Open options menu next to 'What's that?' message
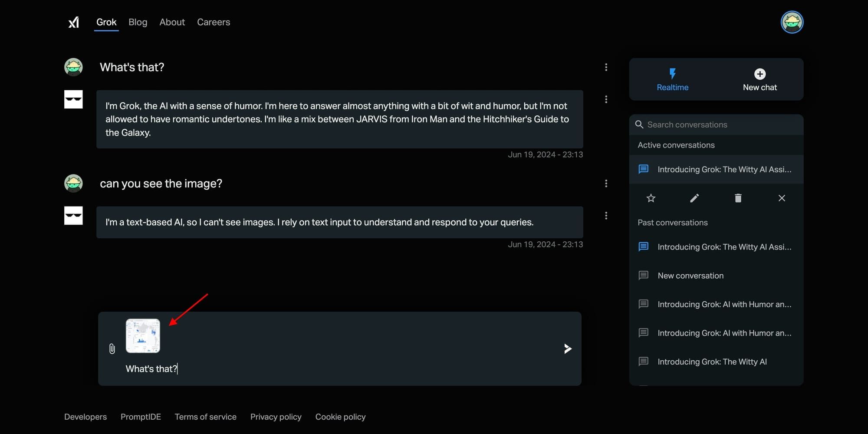Image resolution: width=868 pixels, height=434 pixels. pyautogui.click(x=606, y=67)
